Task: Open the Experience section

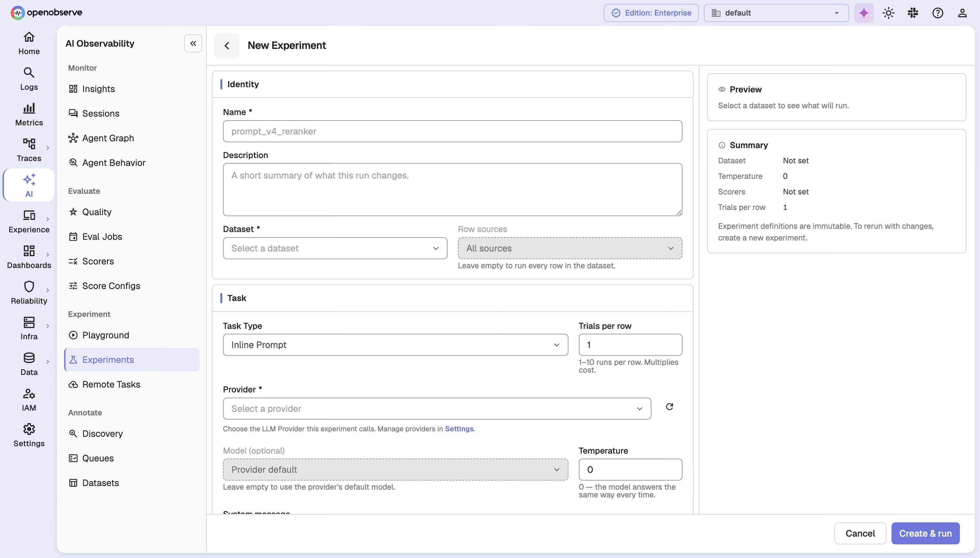Action: [29, 222]
